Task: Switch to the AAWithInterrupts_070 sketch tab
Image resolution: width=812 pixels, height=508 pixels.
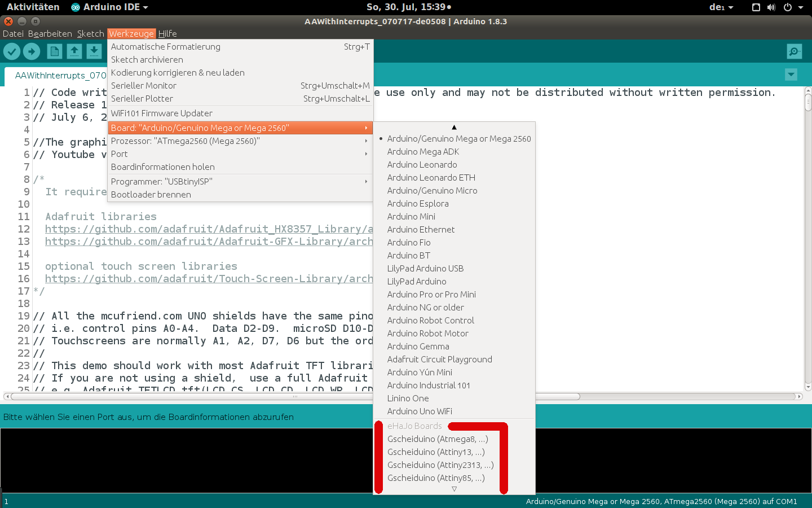Action: tap(60, 76)
